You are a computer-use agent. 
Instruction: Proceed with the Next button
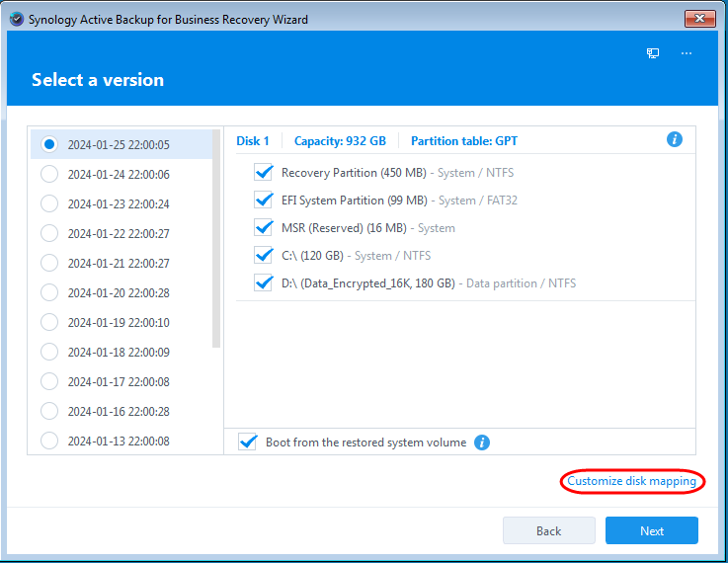coord(651,530)
